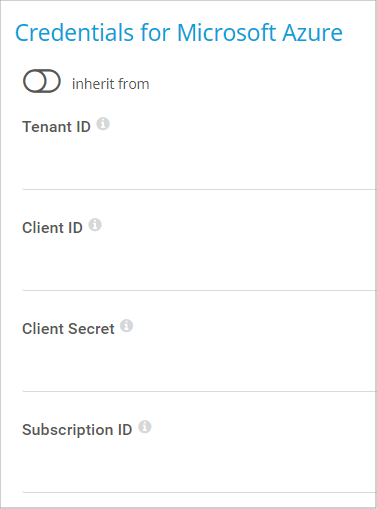Click the bottom line of Subscription ID field
377x509 pixels.
pyautogui.click(x=199, y=492)
